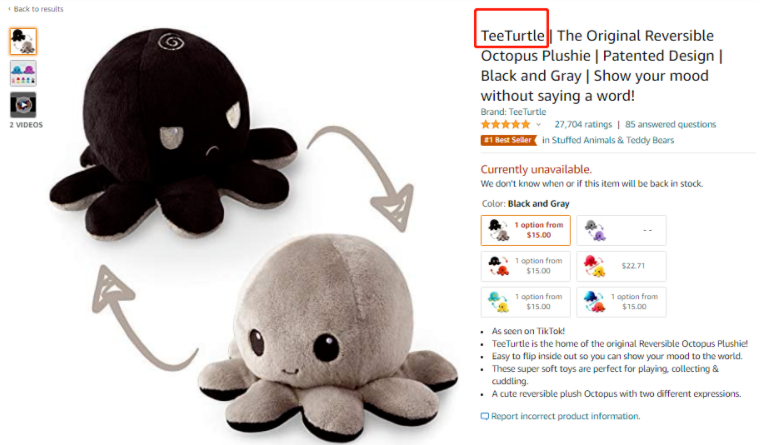Image resolution: width=763 pixels, height=445 pixels.
Task: Click the main octopus product image
Action: (x=253, y=234)
